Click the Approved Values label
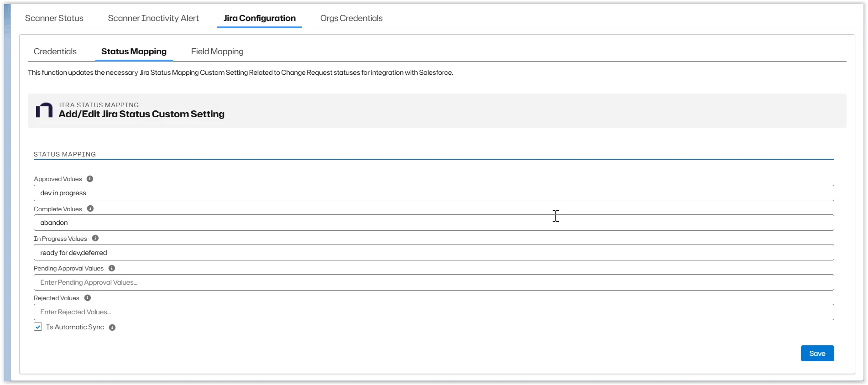 coord(58,179)
